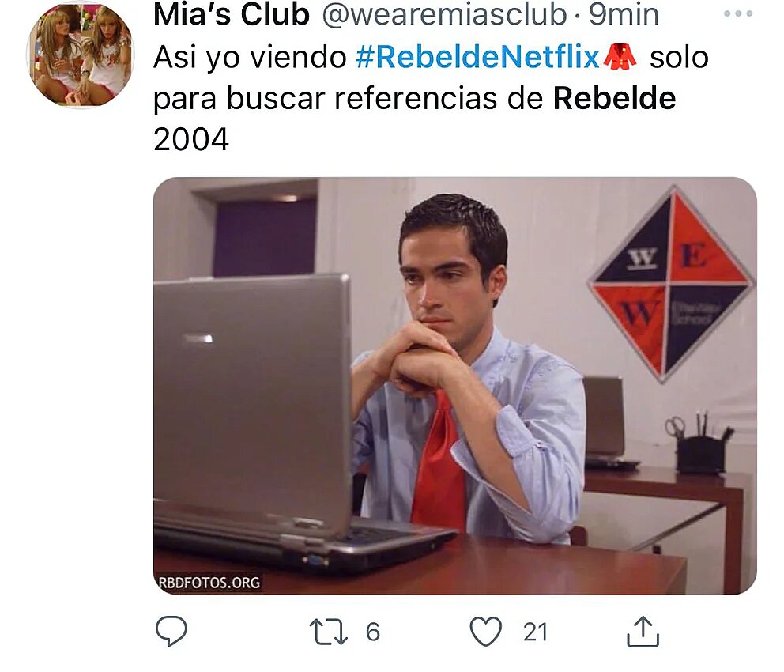The height and width of the screenshot is (672, 784).
Task: Click the like count 21
Action: [536, 632]
